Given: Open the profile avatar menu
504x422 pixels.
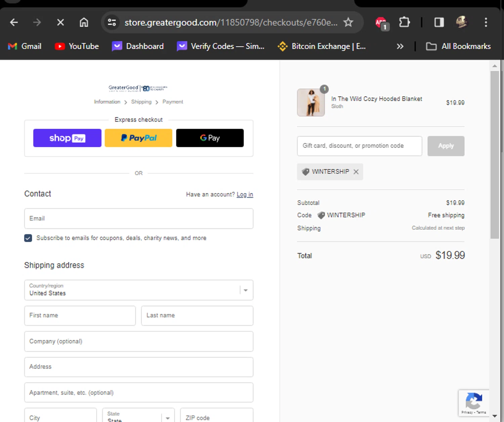Looking at the screenshot, I should [x=462, y=22].
